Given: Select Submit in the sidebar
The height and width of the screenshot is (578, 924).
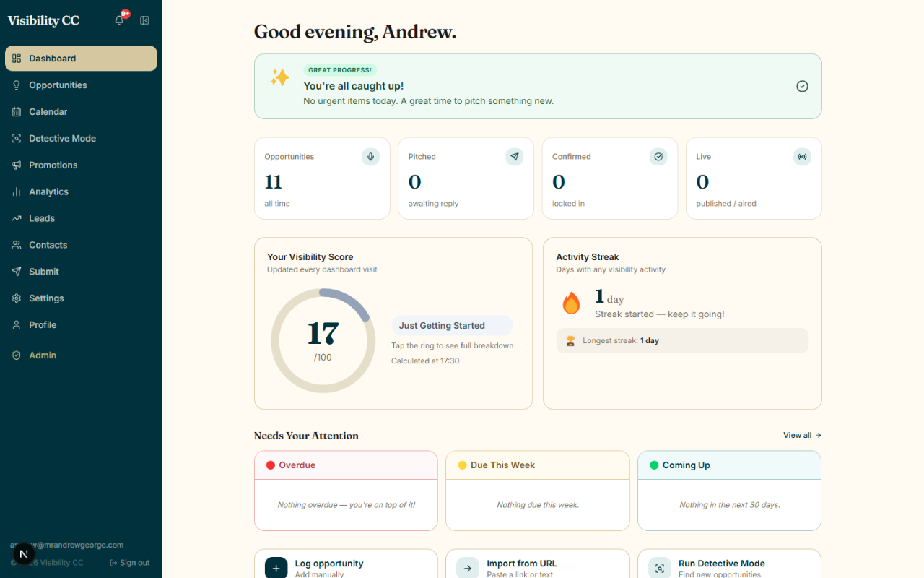Looking at the screenshot, I should pos(81,272).
